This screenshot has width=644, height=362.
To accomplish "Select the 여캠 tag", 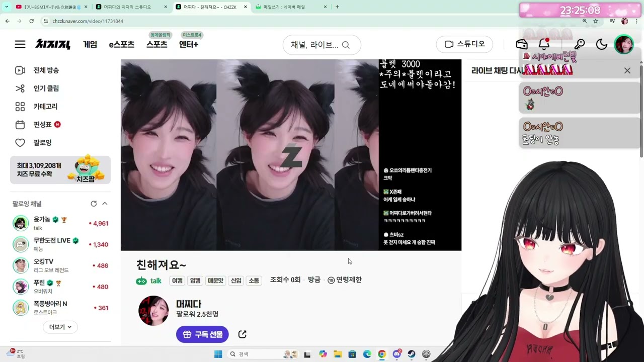I will [x=177, y=281].
